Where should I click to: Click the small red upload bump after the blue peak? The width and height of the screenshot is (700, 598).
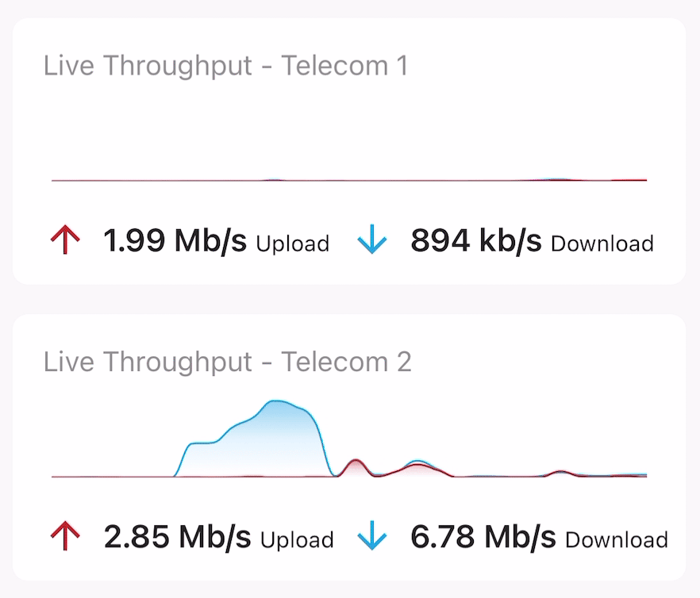[x=355, y=466]
